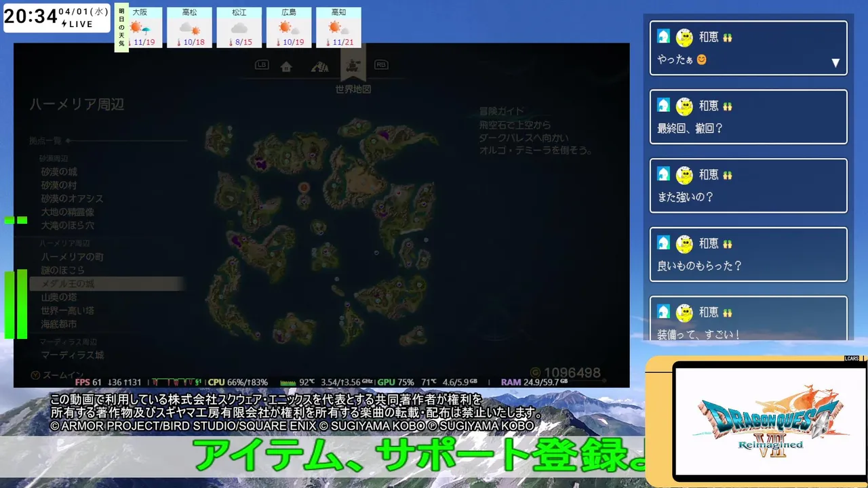Click the scrolling green ticker text アイテム、サポート登録

pos(419,456)
